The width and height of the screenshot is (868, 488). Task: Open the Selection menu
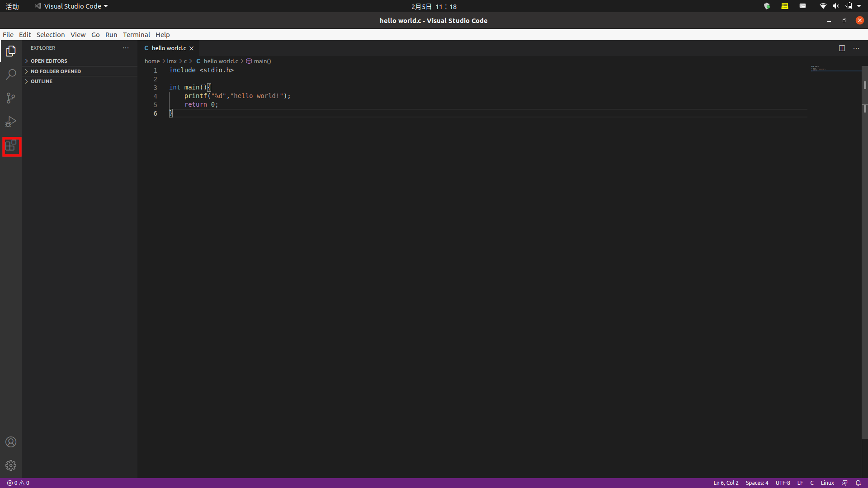(51, 35)
